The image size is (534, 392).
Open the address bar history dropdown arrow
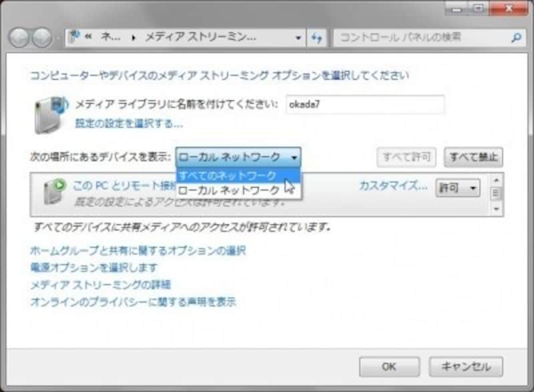click(x=298, y=37)
